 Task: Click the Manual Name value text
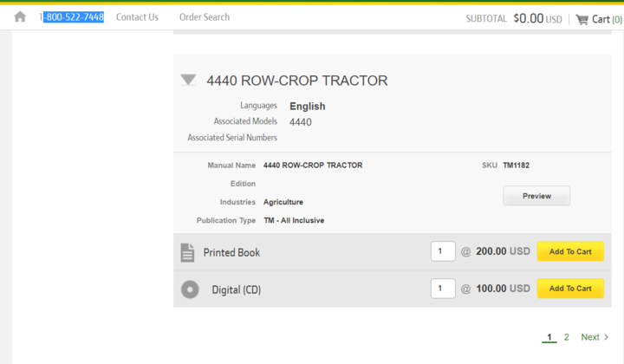coord(313,165)
